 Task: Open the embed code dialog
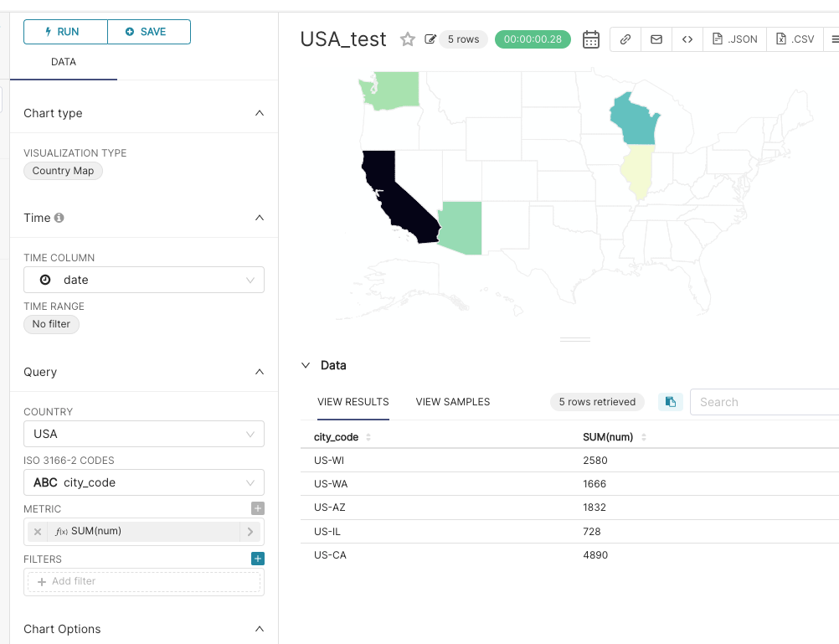(687, 39)
